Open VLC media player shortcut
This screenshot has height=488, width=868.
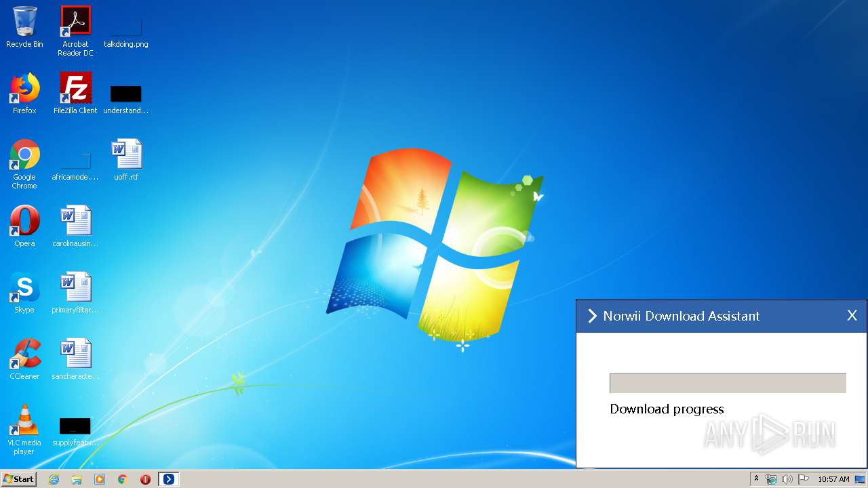coord(24,430)
